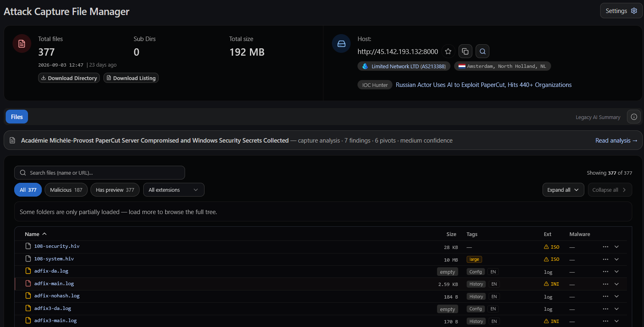
Task: Click the Limited Network LTD AS213388 badge
Action: click(404, 66)
